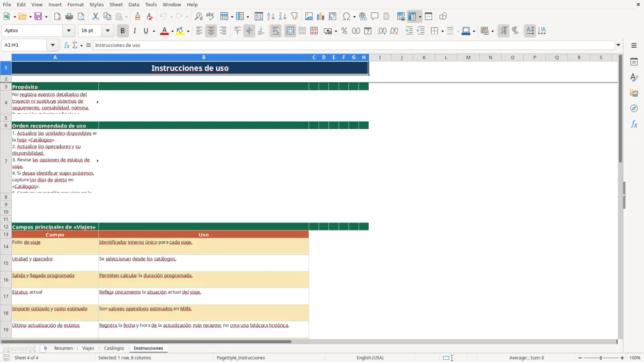
Task: Toggle Align Left button
Action: point(199,31)
